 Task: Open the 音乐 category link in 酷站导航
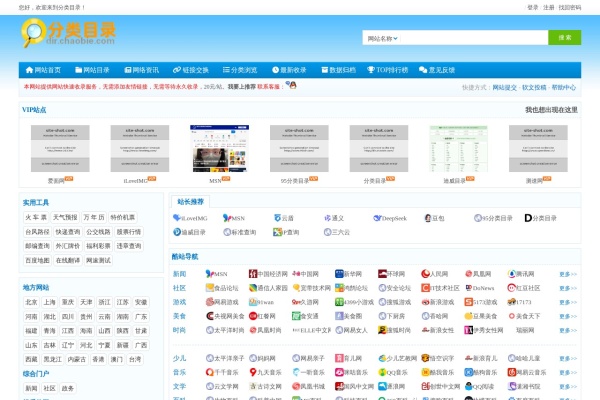179,372
